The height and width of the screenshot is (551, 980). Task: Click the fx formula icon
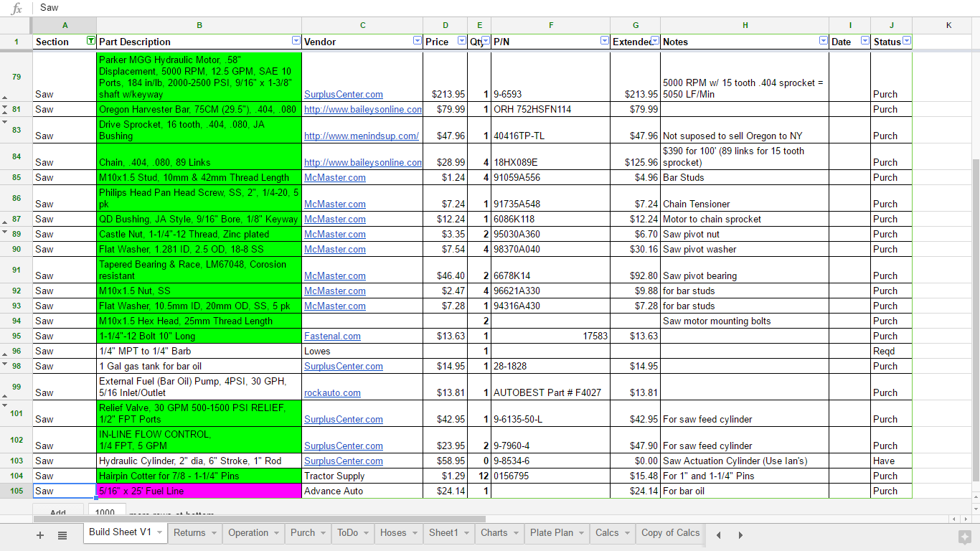coord(17,8)
